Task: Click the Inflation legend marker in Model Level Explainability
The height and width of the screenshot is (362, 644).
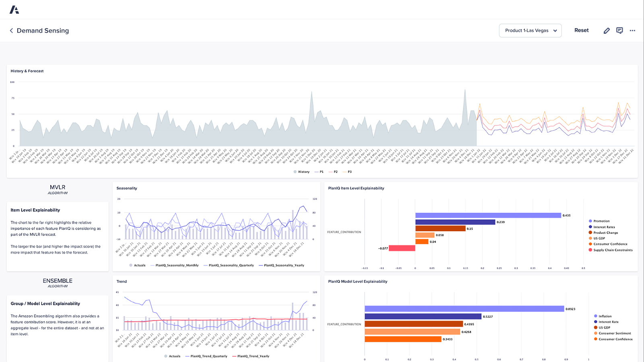Action: [x=595, y=316]
